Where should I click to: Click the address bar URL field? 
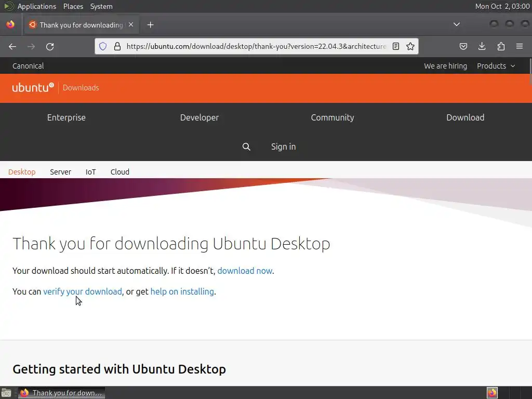click(256, 46)
